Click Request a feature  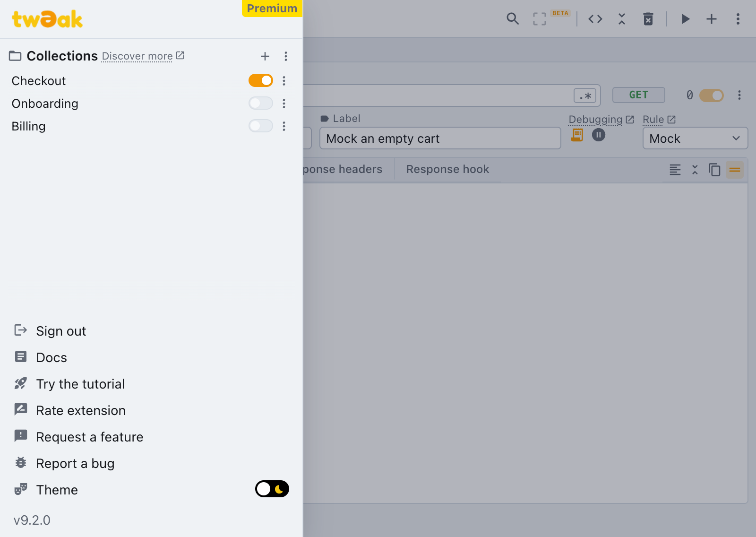89,437
